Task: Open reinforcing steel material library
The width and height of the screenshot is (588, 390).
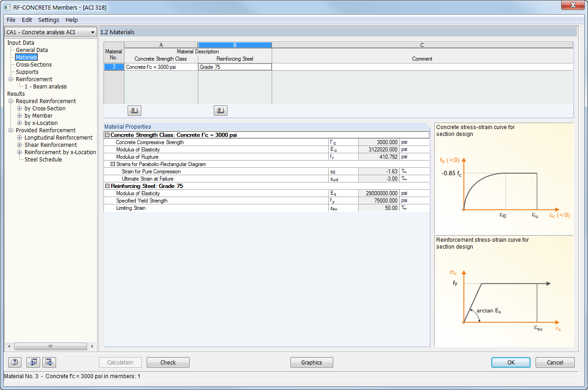Action: click(x=221, y=110)
